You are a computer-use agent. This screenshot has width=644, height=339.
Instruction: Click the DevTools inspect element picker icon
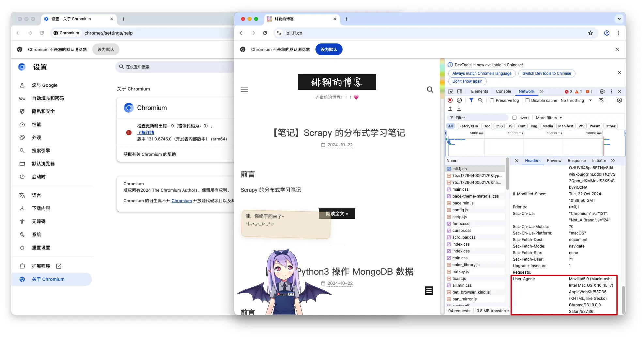click(451, 91)
